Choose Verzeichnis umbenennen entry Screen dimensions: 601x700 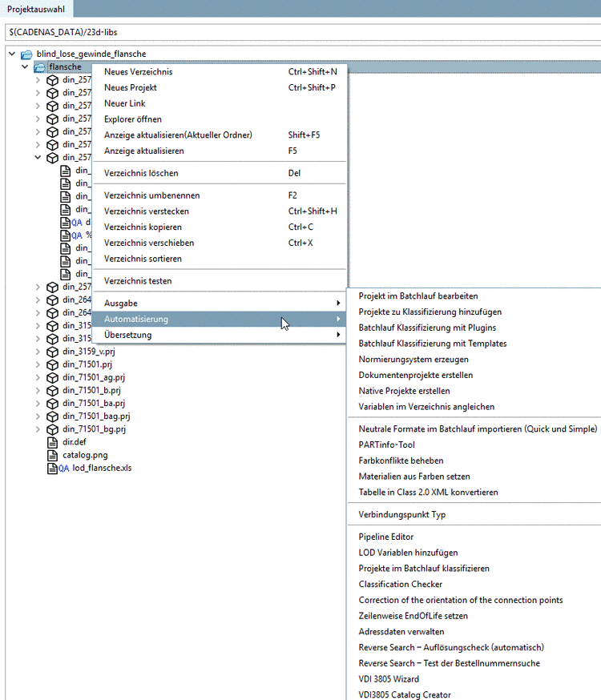coord(220,195)
